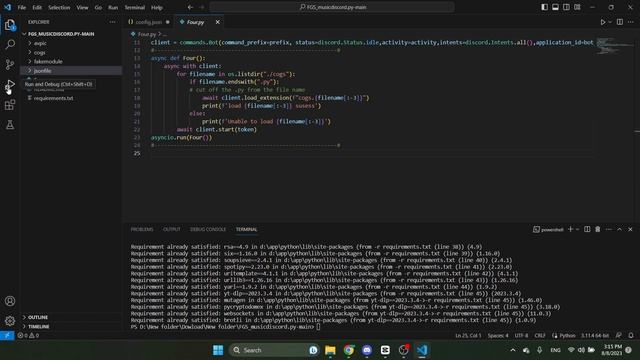This screenshot has width=640, height=360.
Task: Open the Go menu
Action: click(x=98, y=7)
